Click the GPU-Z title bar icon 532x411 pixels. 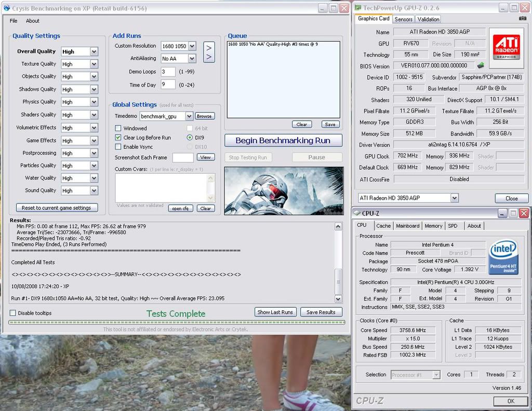click(x=357, y=8)
